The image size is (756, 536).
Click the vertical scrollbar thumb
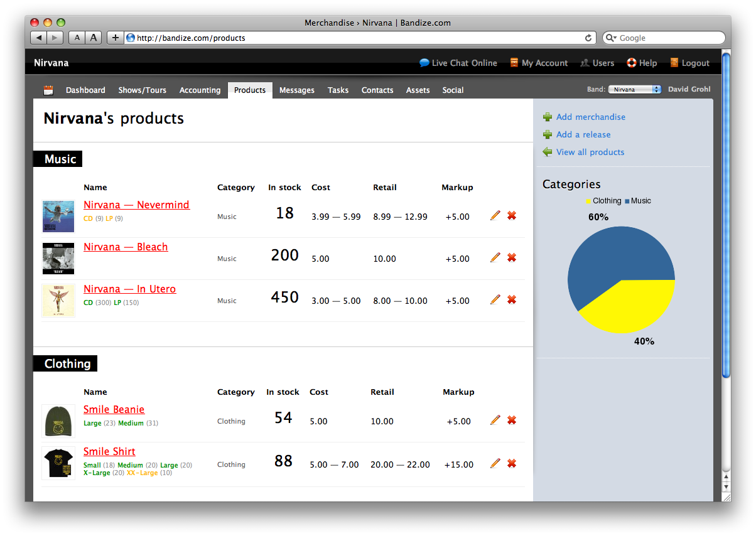(x=726, y=215)
